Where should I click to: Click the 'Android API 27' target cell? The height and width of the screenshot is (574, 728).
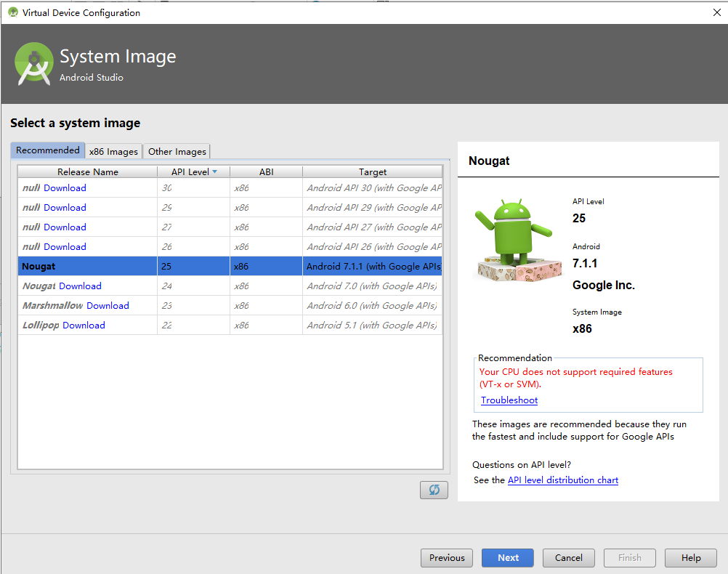(373, 227)
